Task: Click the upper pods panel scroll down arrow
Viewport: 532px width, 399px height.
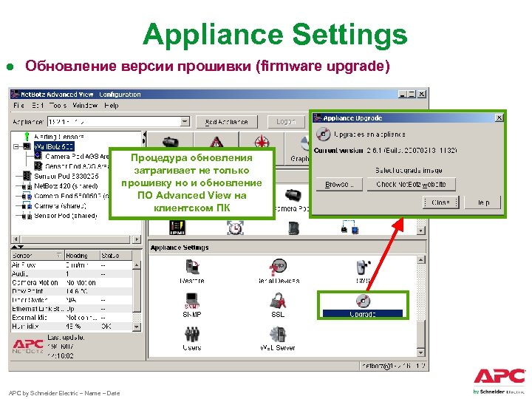Action: [x=420, y=231]
